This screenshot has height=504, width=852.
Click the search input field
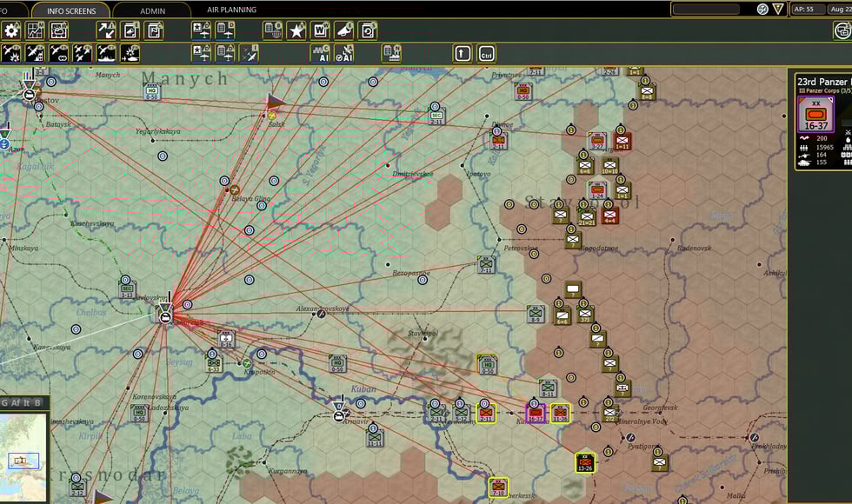(706, 10)
